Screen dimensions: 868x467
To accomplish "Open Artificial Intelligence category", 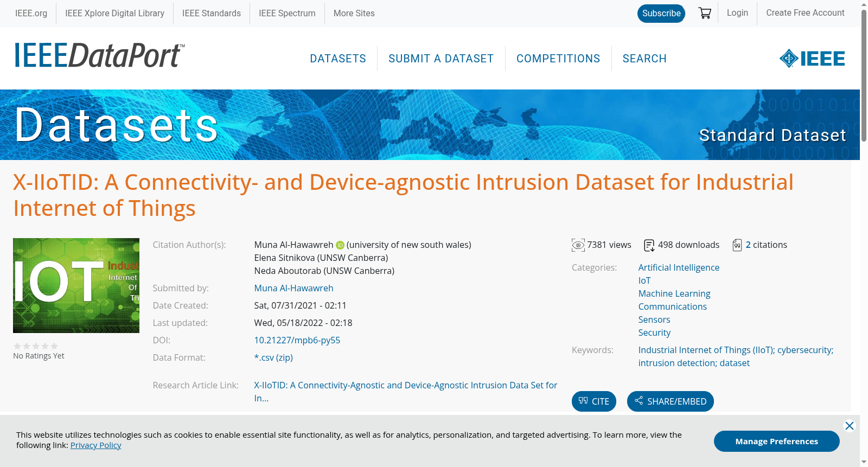I will tap(679, 268).
